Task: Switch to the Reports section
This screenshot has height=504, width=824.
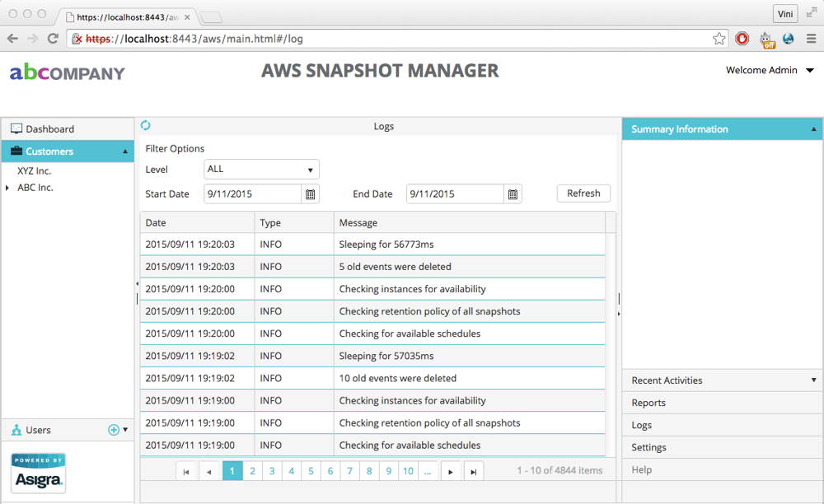Action: [x=648, y=403]
